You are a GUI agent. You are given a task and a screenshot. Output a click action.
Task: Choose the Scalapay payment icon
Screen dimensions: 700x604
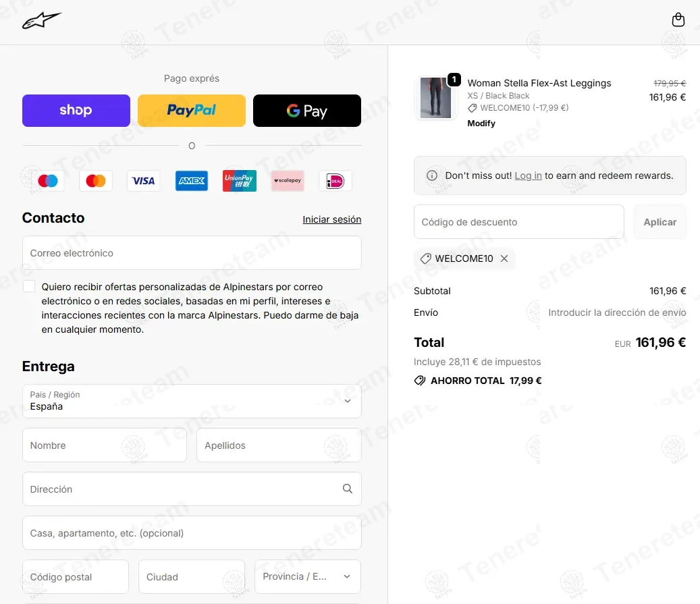click(288, 181)
